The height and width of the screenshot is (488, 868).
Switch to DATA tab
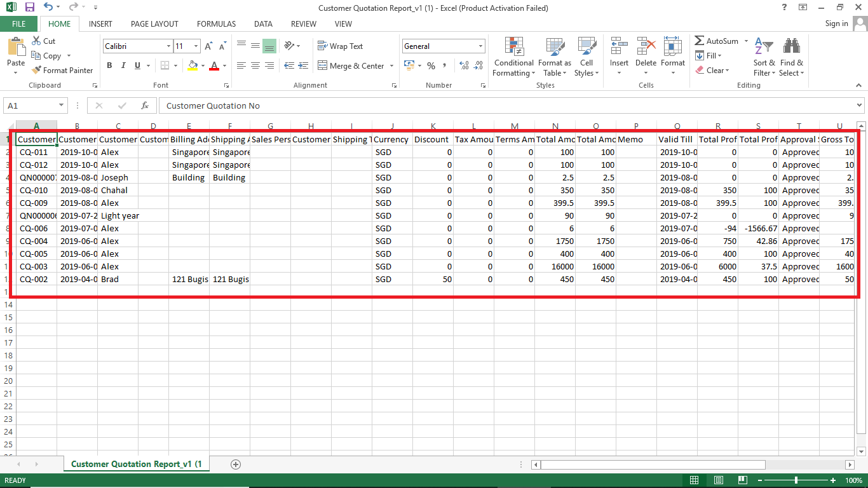point(263,24)
